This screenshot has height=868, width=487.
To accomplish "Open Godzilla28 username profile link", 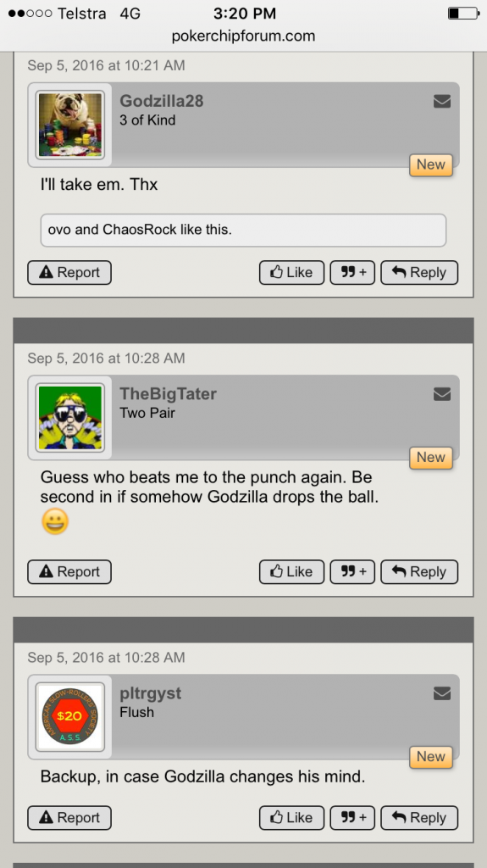I will [162, 101].
